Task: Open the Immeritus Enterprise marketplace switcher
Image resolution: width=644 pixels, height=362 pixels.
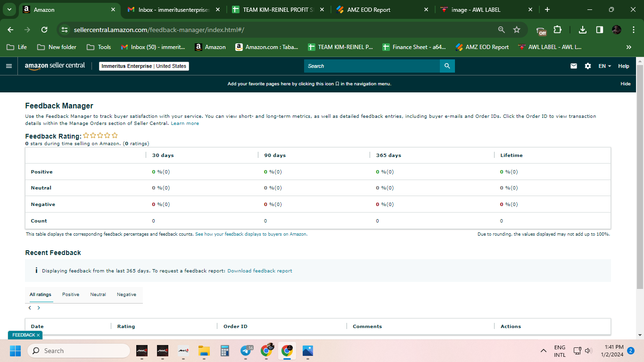Action: pyautogui.click(x=144, y=66)
